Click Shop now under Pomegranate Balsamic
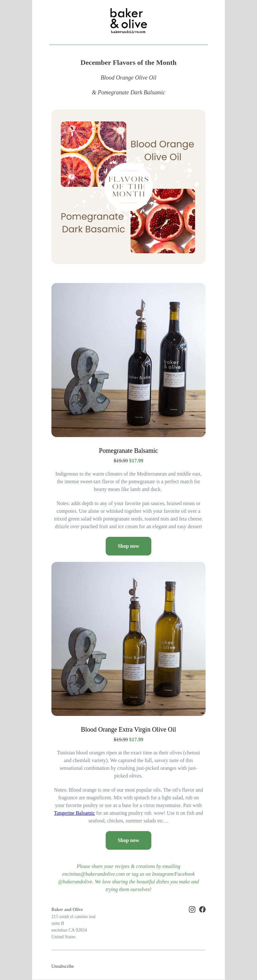Screen dimensions: 257x980 click(128, 546)
